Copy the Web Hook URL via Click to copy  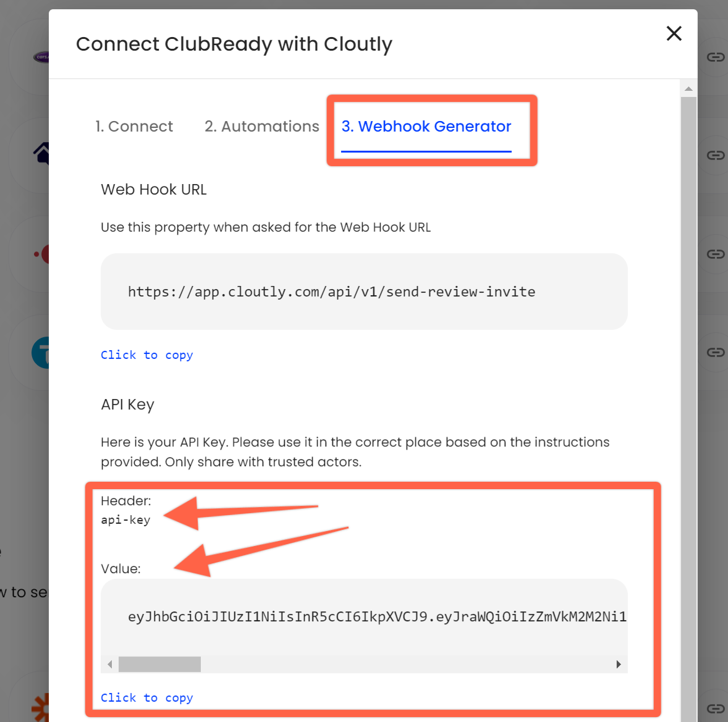[x=147, y=355]
